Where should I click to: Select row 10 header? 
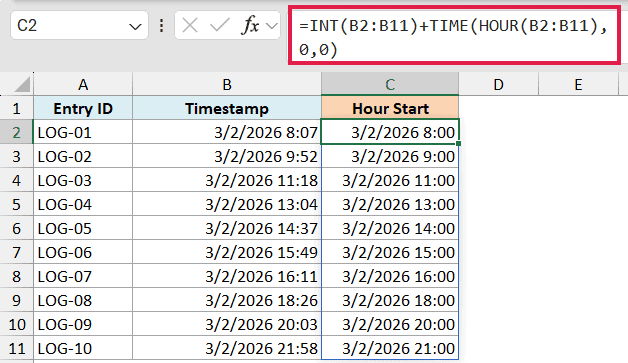16,325
